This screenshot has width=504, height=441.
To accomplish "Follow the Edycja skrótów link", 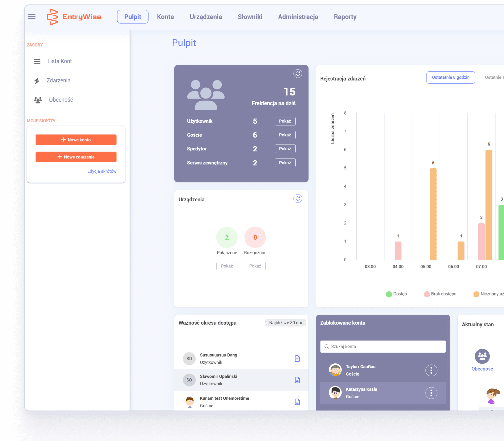I will click(102, 171).
